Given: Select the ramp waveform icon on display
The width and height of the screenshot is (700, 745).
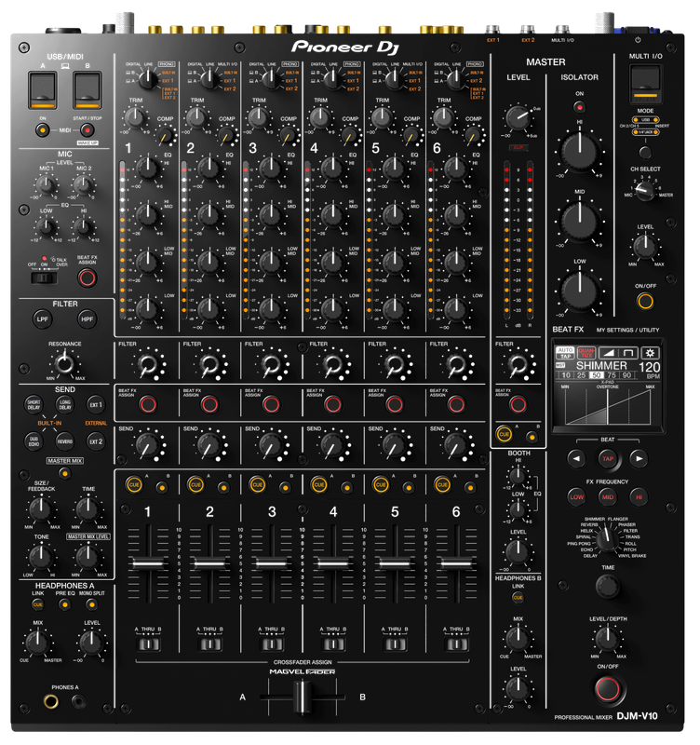Looking at the screenshot, I should click(x=608, y=353).
